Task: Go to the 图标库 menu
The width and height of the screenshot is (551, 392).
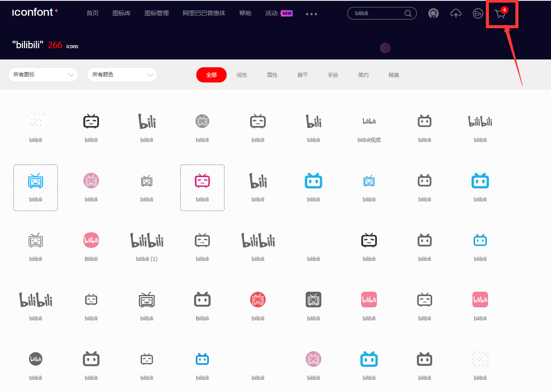Action: (122, 13)
